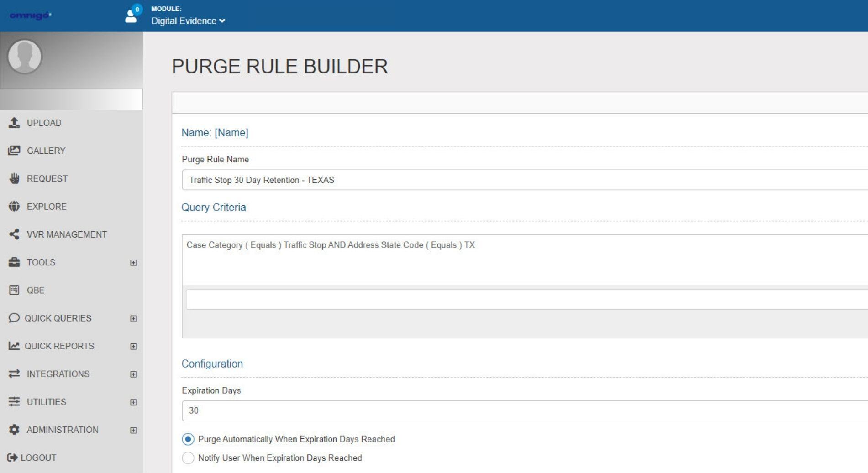The height and width of the screenshot is (473, 868).
Task: Select Notify User When Expiration Days Reached
Action: [x=188, y=458]
